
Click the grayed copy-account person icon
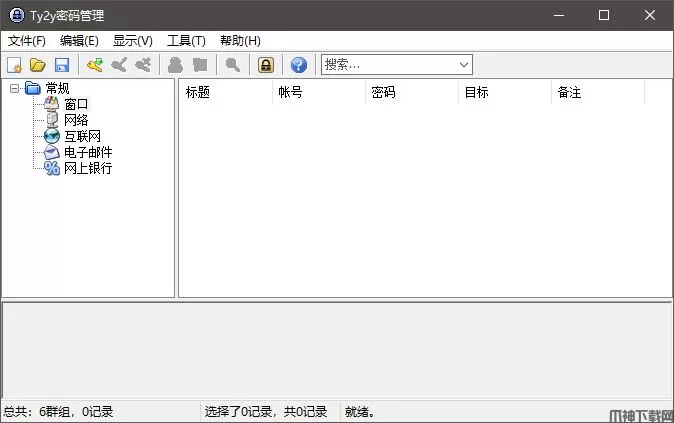[x=175, y=65]
